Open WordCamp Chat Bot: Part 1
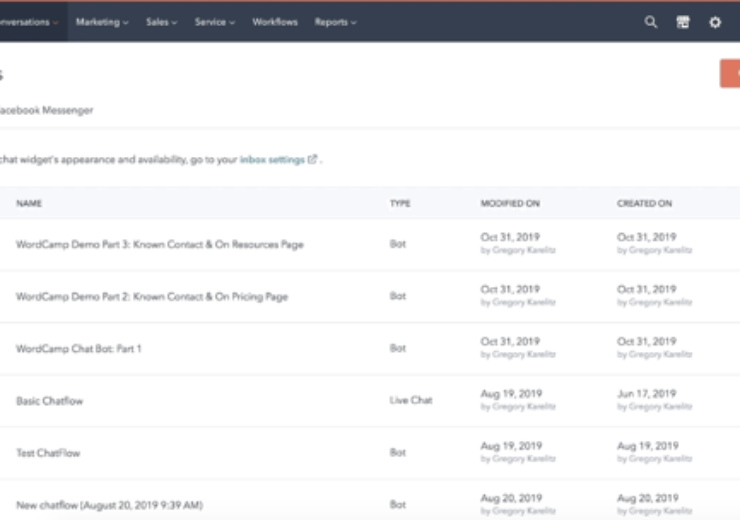Image resolution: width=740 pixels, height=520 pixels. click(79, 349)
